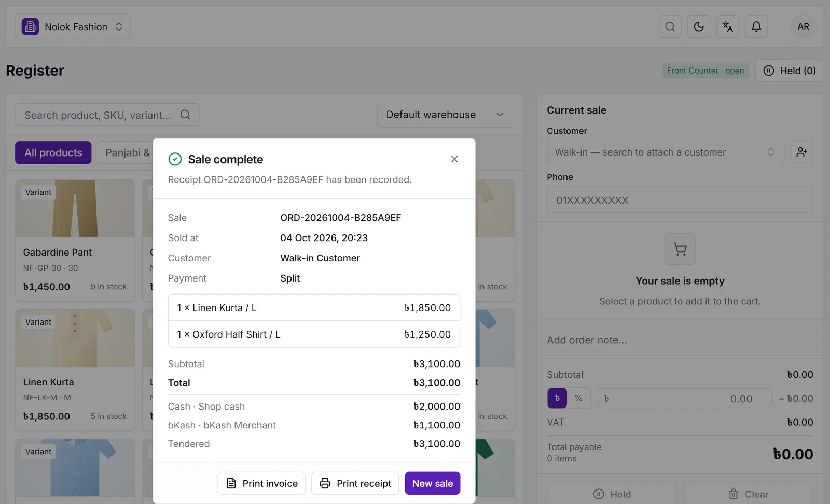830x504 pixels.
Task: Click the Front Counter open badge
Action: tap(706, 71)
